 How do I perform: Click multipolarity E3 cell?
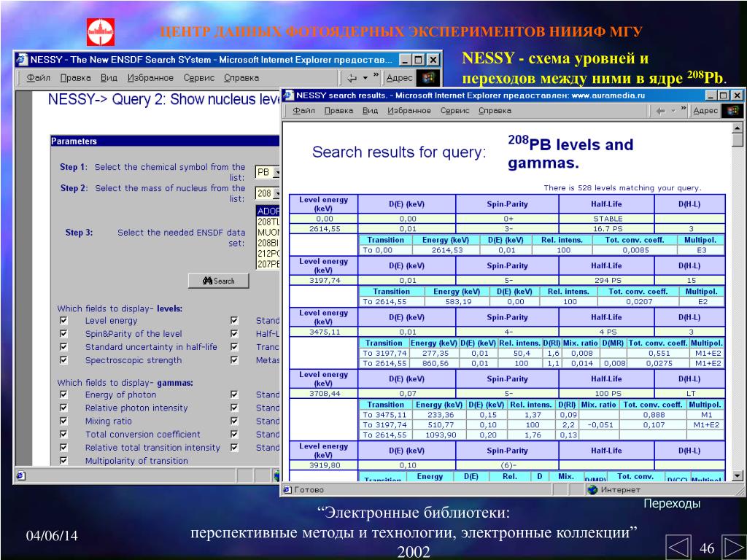701,250
